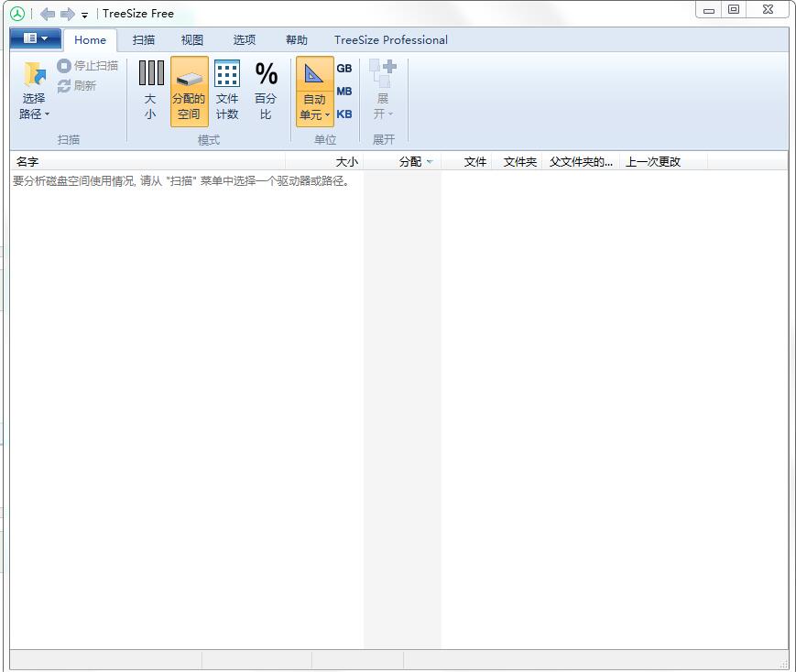This screenshot has height=672, width=796.
Task: Open the Home ribbon tab
Action: tap(90, 40)
